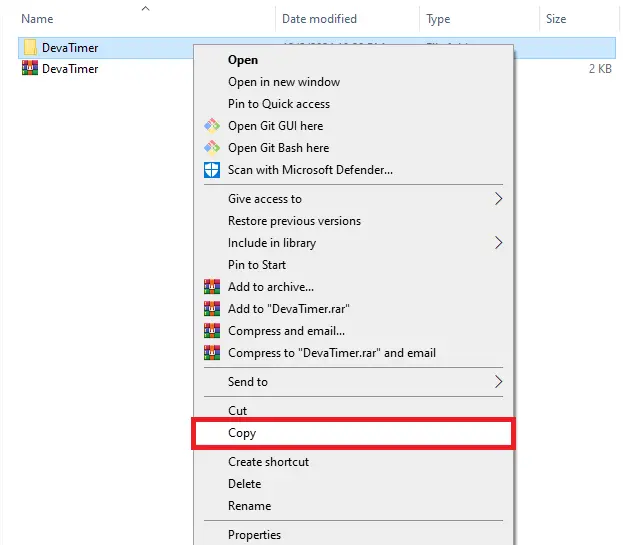623x545 pixels.
Task: Click the DevaTimer folder icon
Action: pos(29,47)
